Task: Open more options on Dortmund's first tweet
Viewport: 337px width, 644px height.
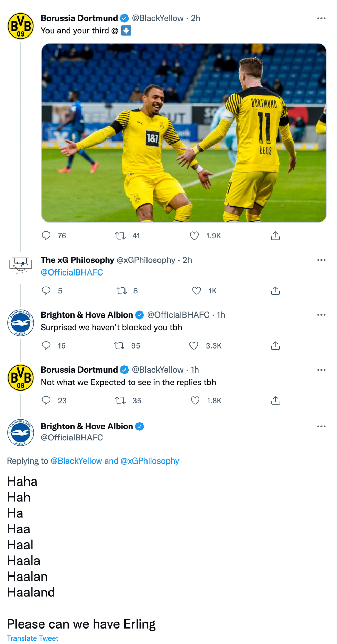Action: 322,18
